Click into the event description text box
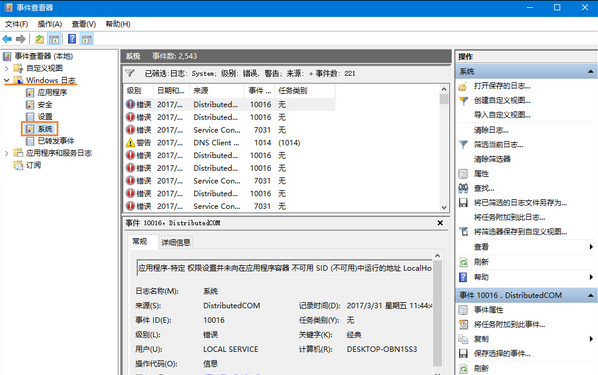This screenshot has height=375, width=598. coord(284,268)
